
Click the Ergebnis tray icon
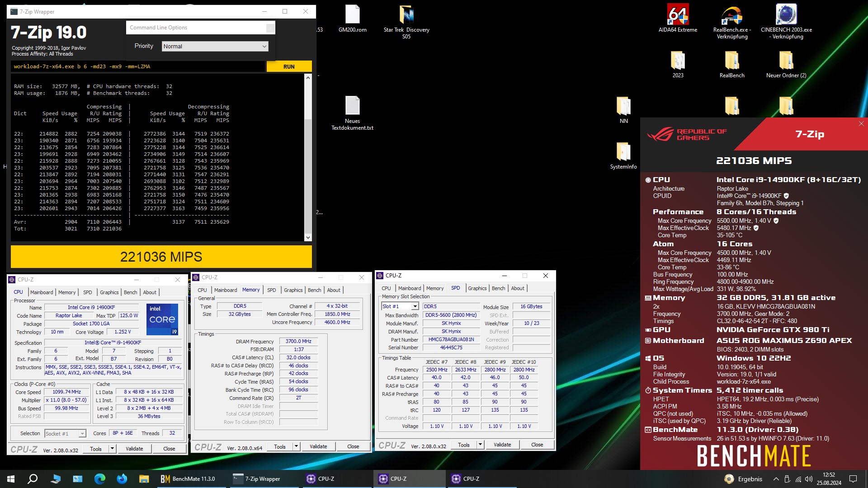[743, 479]
